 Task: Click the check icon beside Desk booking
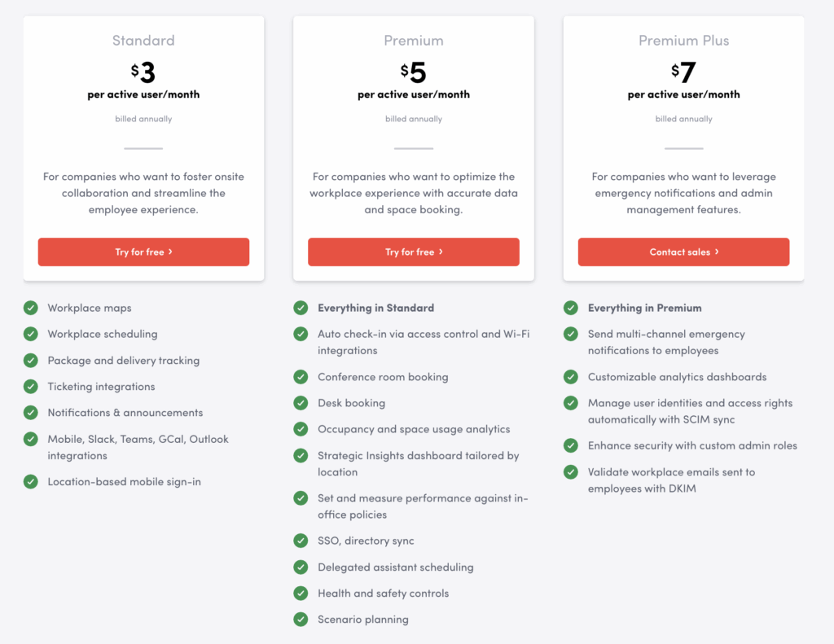tap(301, 403)
